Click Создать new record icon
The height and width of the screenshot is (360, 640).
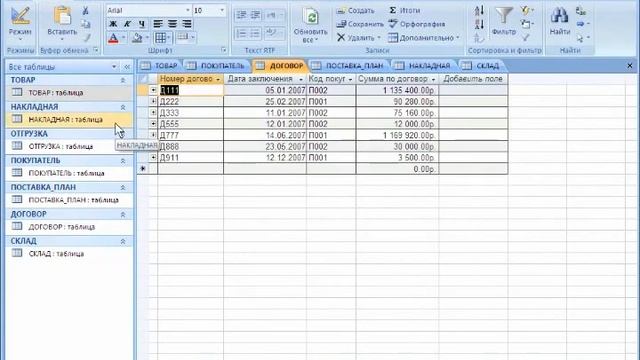[x=341, y=11]
